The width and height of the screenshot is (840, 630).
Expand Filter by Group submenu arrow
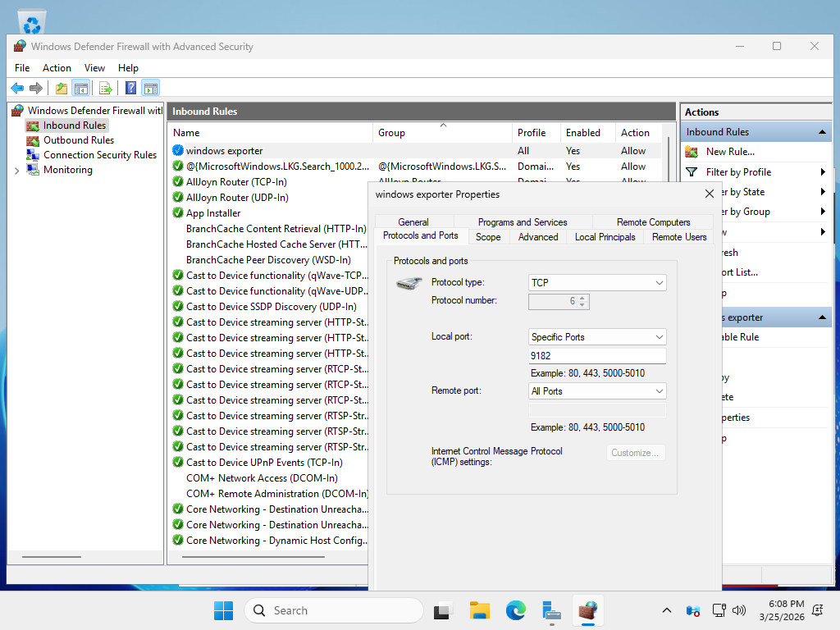(x=823, y=212)
